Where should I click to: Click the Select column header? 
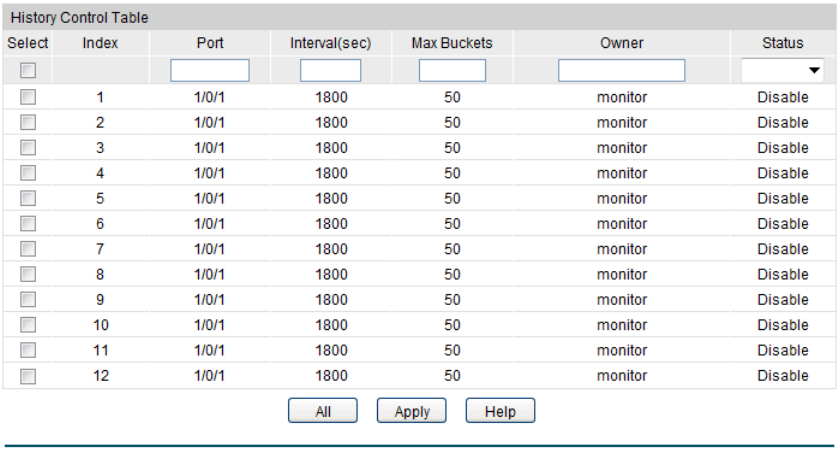click(28, 43)
